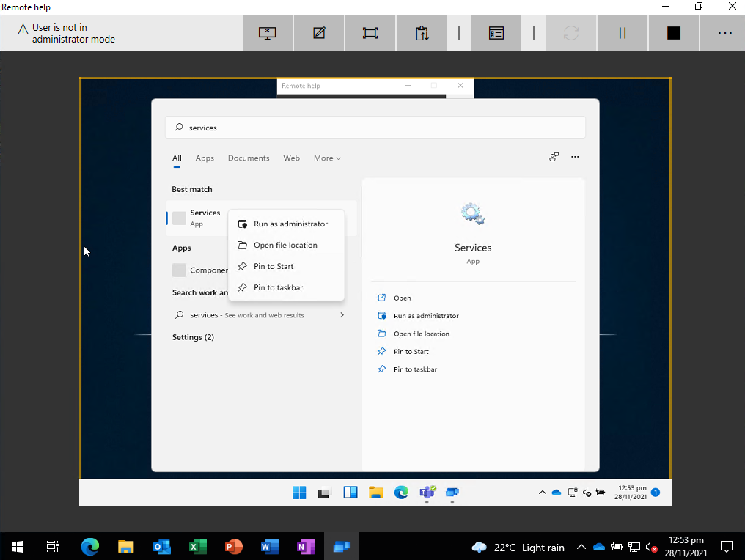Viewport: 745px width, 560px height.
Task: Open remote Windows 11 Start button
Action: [x=299, y=493]
